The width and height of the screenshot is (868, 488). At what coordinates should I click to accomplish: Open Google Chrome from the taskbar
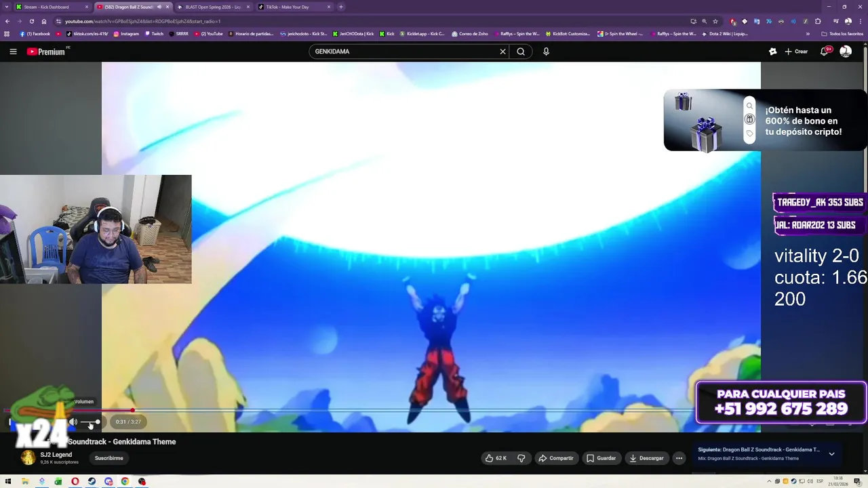click(x=125, y=482)
